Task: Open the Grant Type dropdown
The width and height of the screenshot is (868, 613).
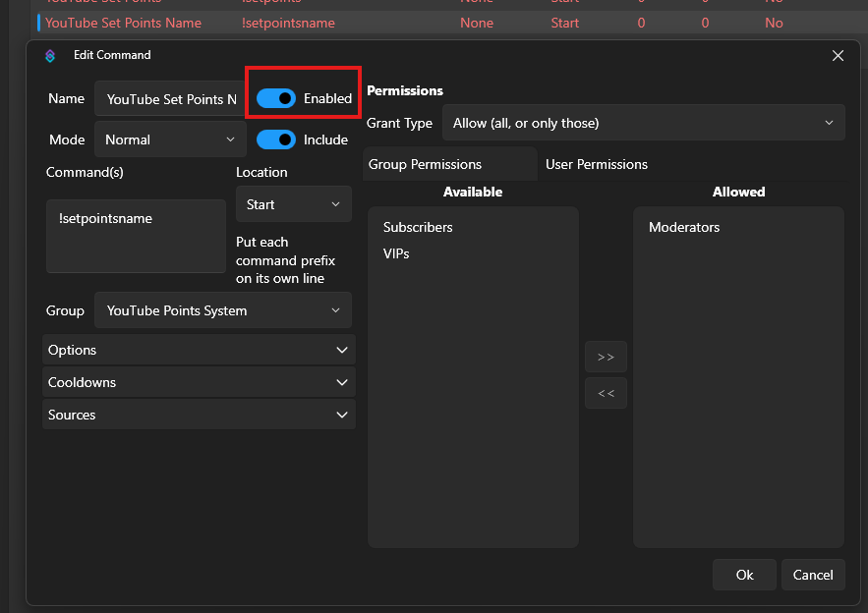Action: click(643, 123)
